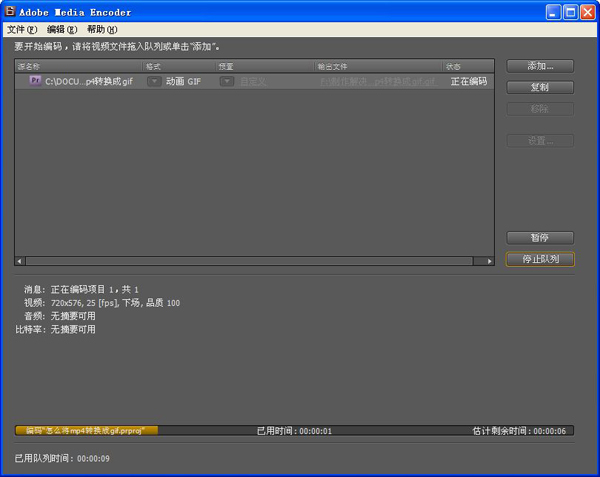The height and width of the screenshot is (477, 600).
Task: Click the output file path link
Action: point(378,81)
